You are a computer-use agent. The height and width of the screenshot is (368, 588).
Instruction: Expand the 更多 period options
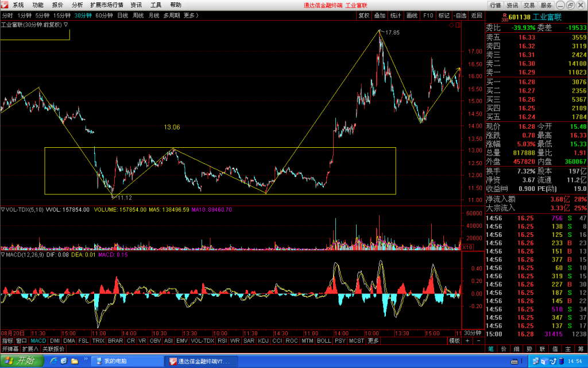click(191, 16)
